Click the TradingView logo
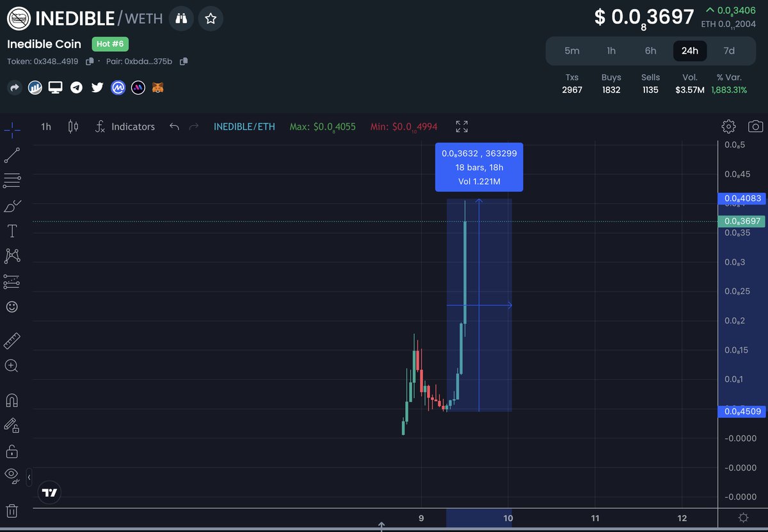The image size is (768, 532). (50, 493)
